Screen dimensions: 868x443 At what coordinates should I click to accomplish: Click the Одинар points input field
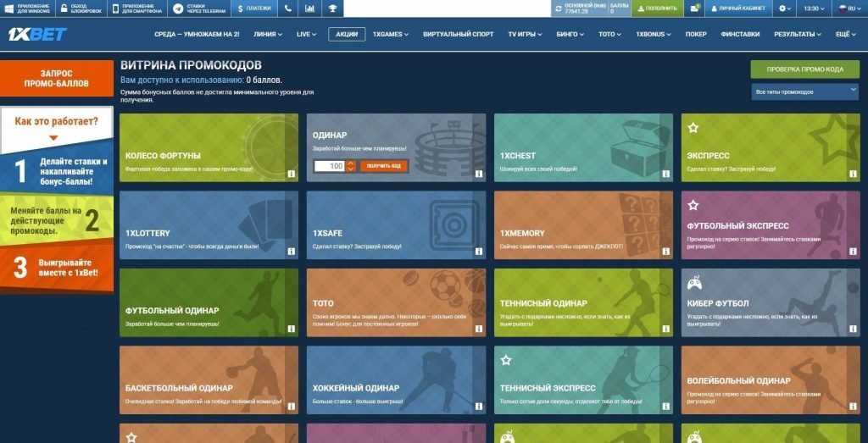330,166
